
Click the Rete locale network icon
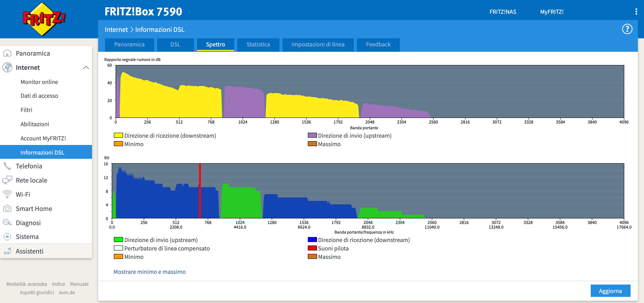(7, 180)
